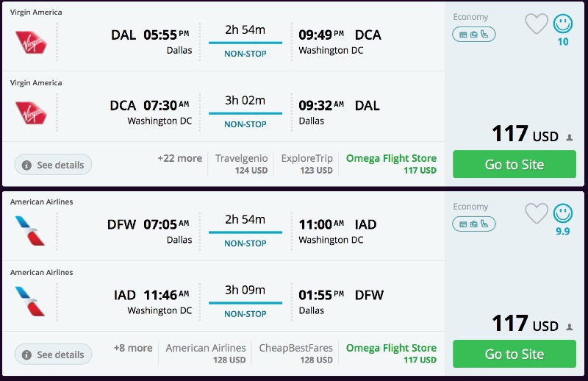The height and width of the screenshot is (381, 588).
Task: Favorite the American Airlines flight with the heart
Action: tap(537, 213)
